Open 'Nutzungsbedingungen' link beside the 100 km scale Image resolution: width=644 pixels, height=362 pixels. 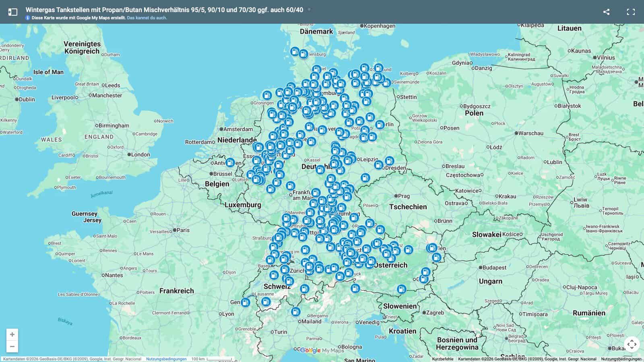pyautogui.click(x=166, y=359)
